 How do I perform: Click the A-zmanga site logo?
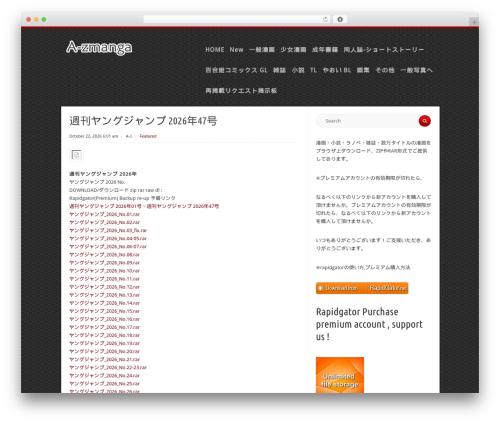(99, 48)
